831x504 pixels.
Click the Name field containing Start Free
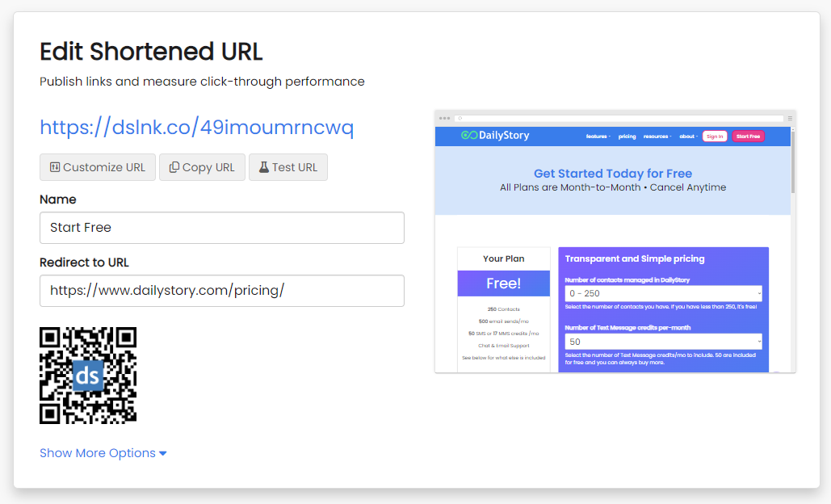tap(221, 228)
